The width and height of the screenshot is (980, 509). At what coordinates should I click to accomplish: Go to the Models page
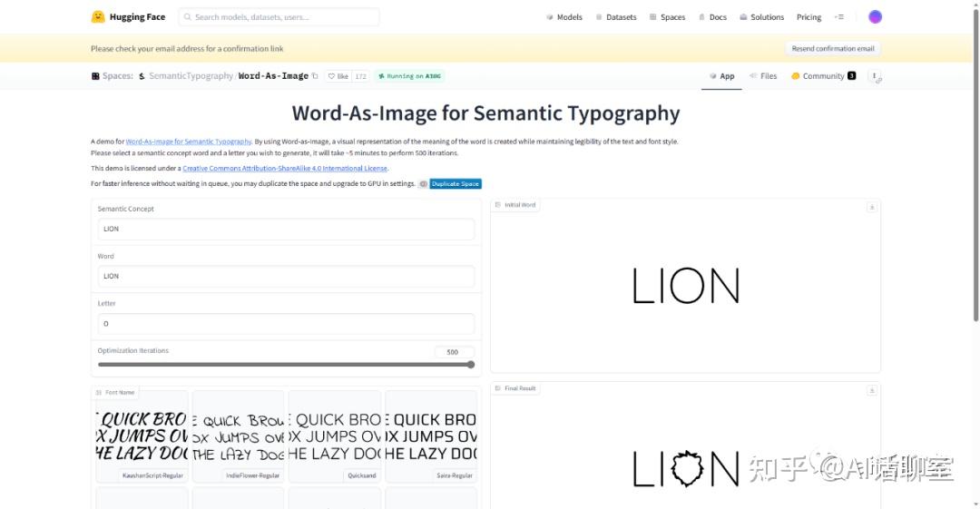(x=563, y=17)
